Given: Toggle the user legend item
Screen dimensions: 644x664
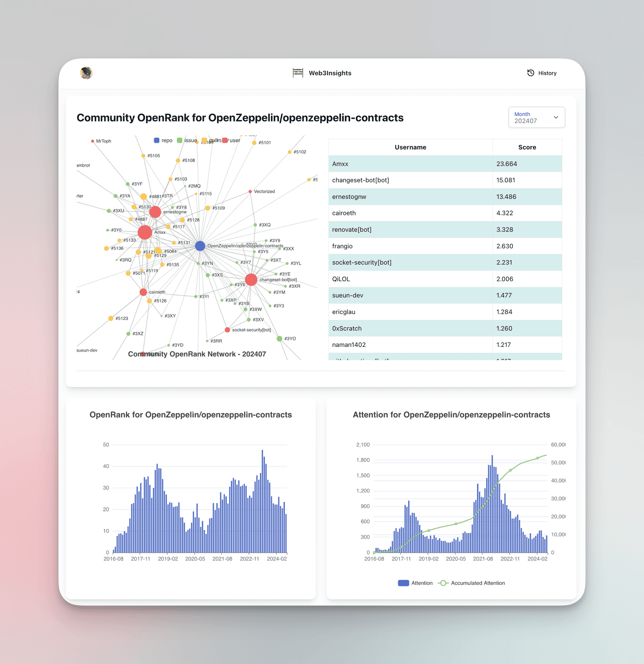Looking at the screenshot, I should click(x=231, y=140).
